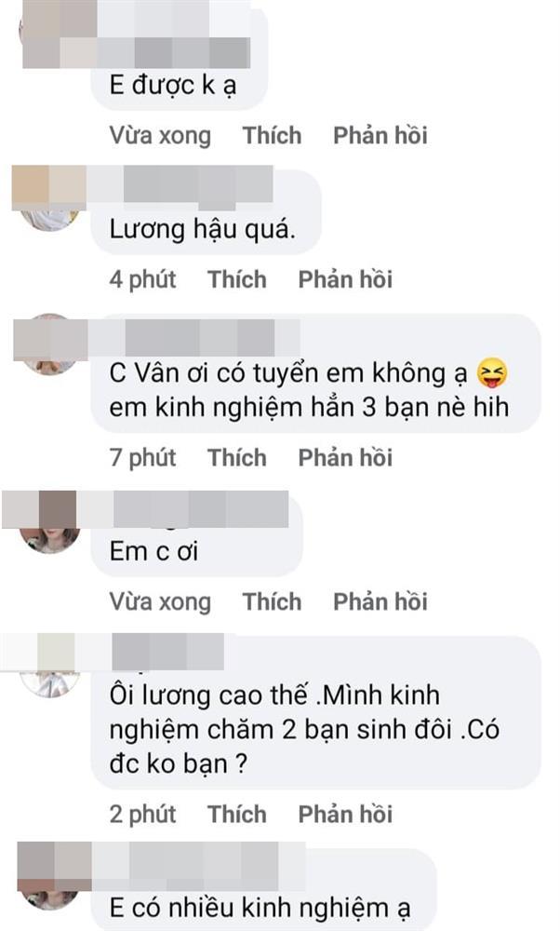Open avatar of 'C Vân ơi' commenter
Screen dimensions: 560x931
click(50, 345)
